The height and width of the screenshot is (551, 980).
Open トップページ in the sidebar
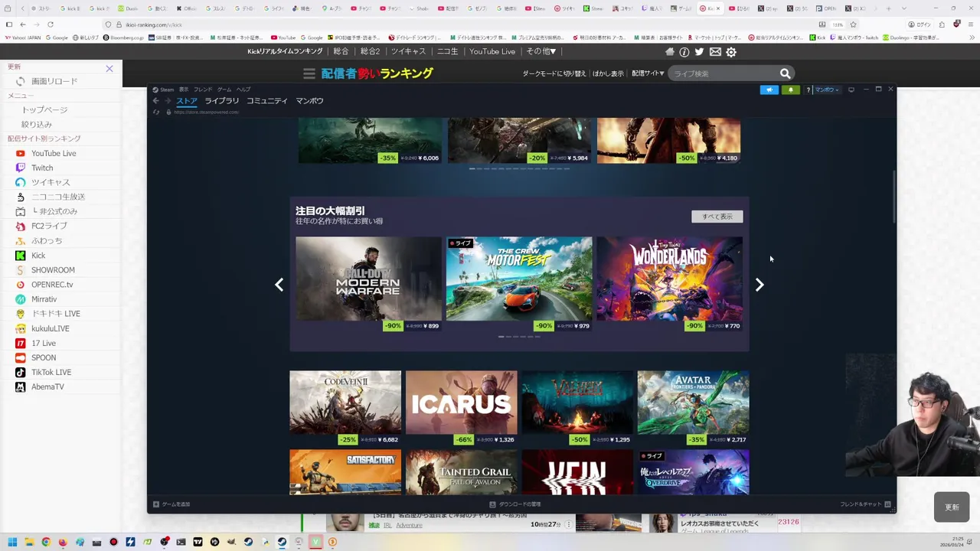coord(44,110)
